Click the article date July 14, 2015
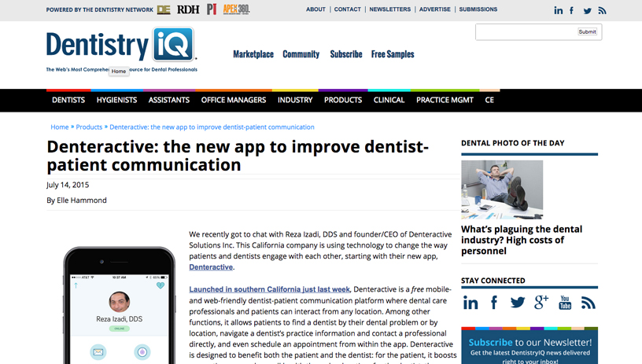The width and height of the screenshot is (642, 364). pyautogui.click(x=68, y=185)
